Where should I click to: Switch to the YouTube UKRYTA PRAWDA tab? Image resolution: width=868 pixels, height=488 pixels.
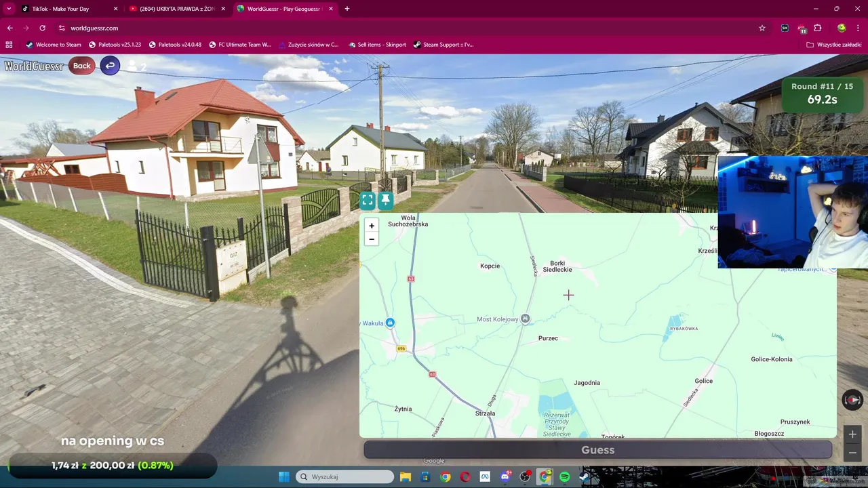tap(178, 9)
